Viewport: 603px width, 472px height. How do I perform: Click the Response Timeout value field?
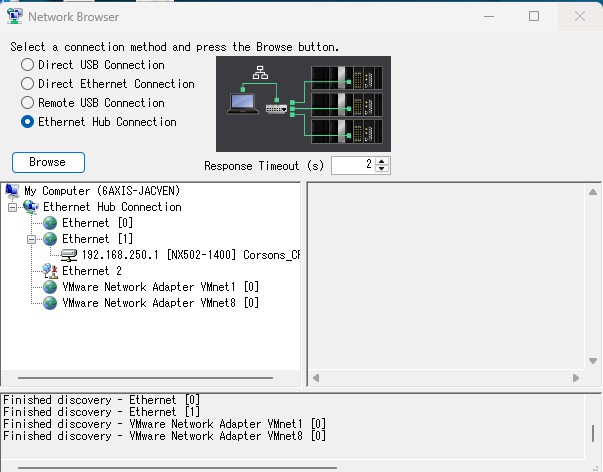tap(352, 165)
